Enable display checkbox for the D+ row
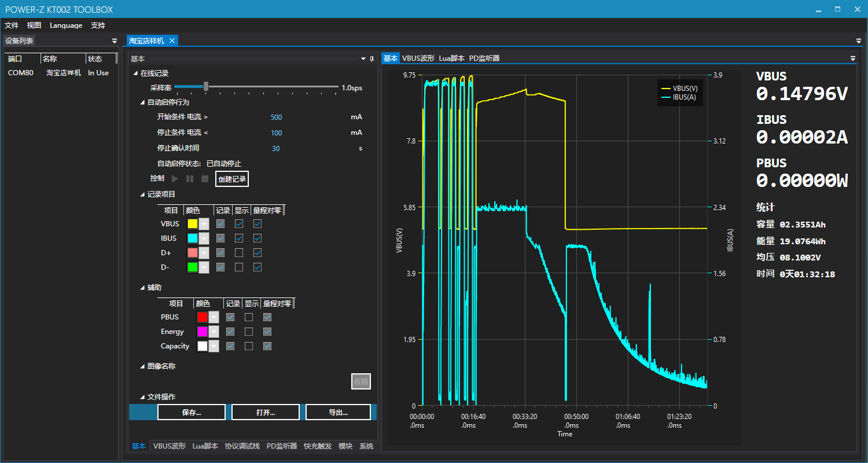 [239, 252]
